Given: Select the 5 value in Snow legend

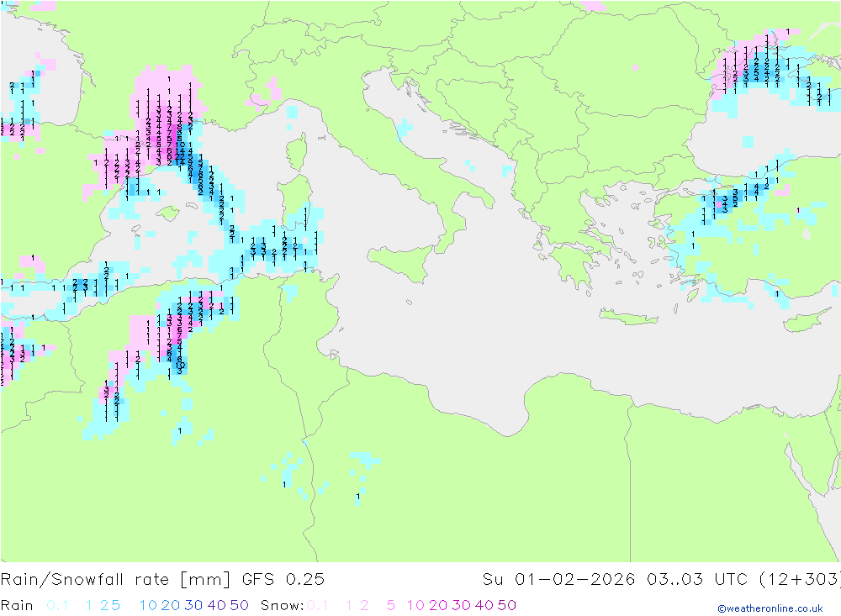Looking at the screenshot, I should tap(391, 605).
